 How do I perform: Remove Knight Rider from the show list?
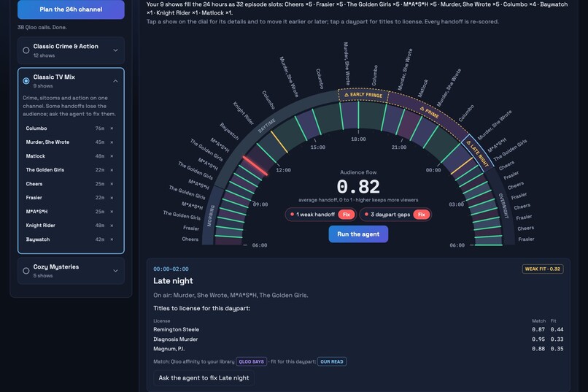pos(112,226)
